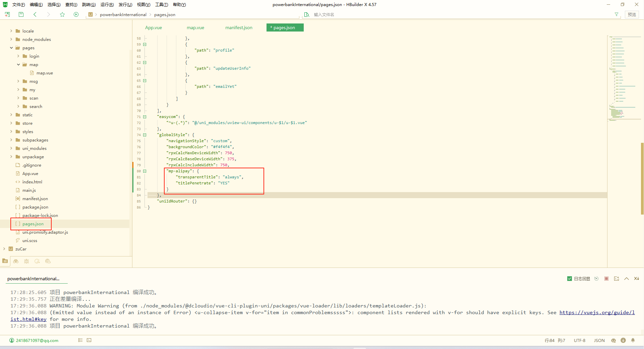Click the 预览 preview button
This screenshot has height=349, width=644.
pos(632,14)
